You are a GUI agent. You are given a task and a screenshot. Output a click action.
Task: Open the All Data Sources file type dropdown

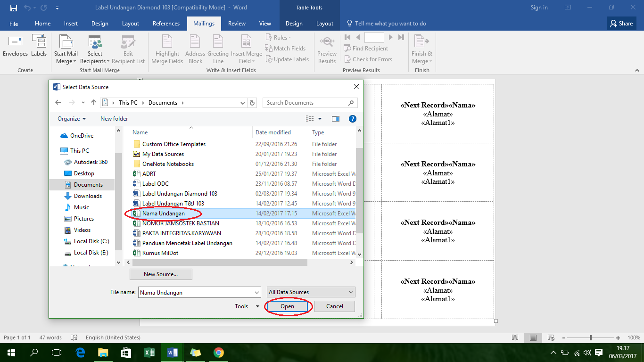[311, 292]
